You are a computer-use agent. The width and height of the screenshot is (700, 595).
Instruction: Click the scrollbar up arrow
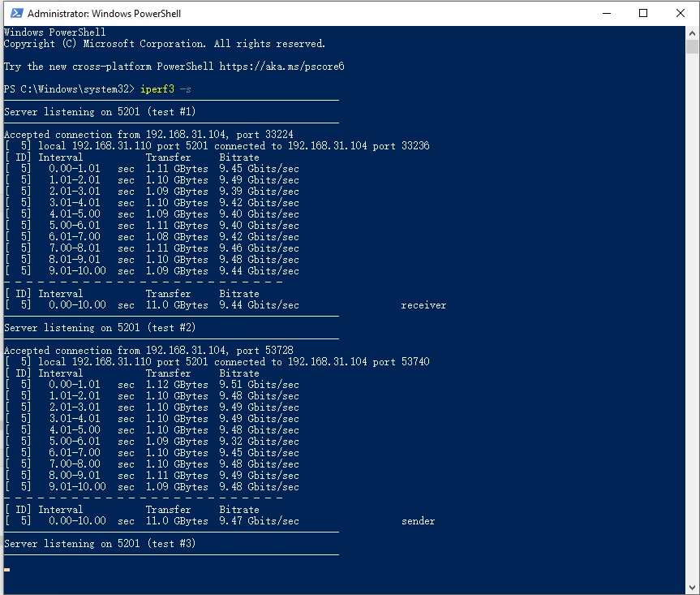coord(693,33)
